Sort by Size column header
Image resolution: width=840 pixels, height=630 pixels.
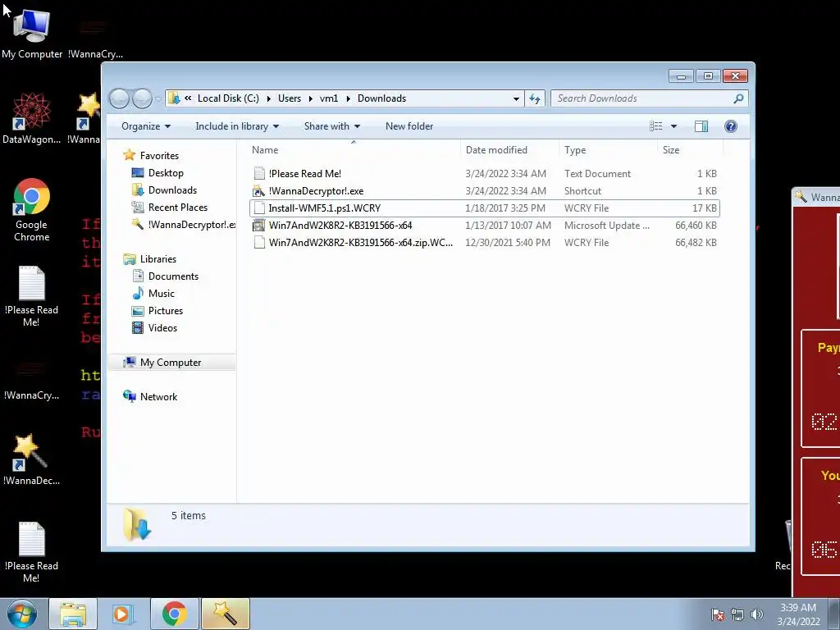[x=689, y=150]
